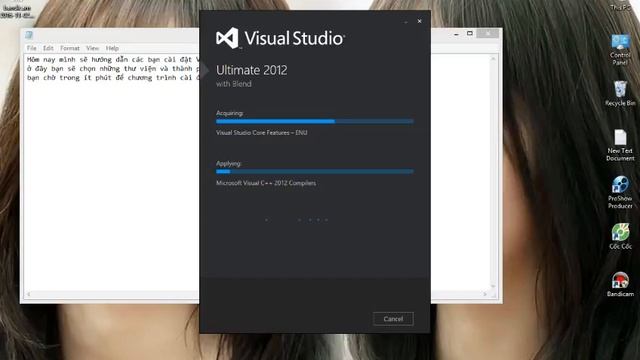Click the 'Acquiring:' label
Image resolution: width=640 pixels, height=360 pixels.
click(x=230, y=113)
